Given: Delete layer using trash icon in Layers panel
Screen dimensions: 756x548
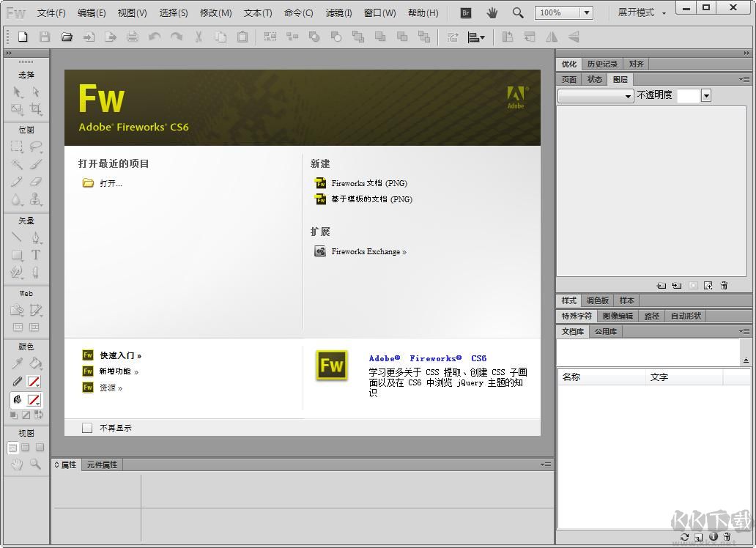Looking at the screenshot, I should pos(722,285).
